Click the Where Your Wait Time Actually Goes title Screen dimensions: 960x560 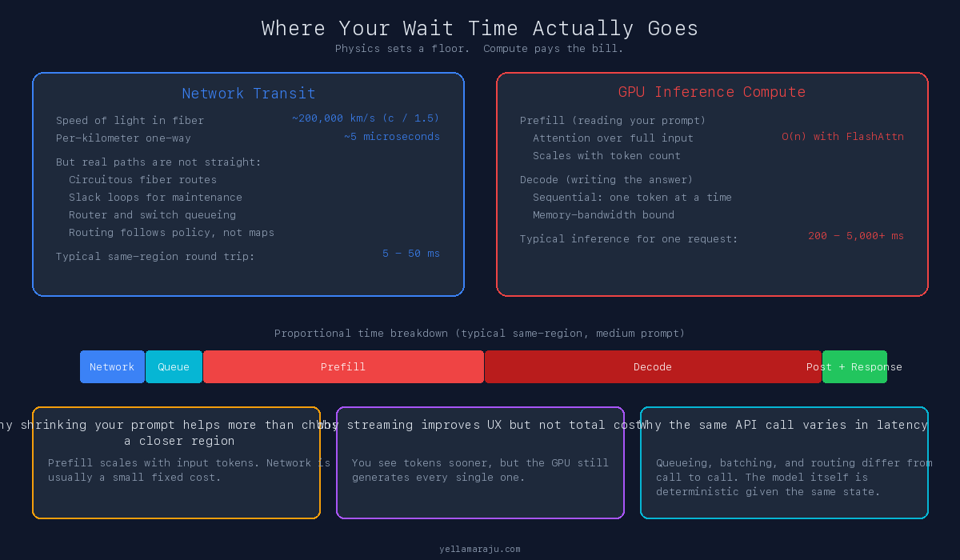click(x=479, y=28)
